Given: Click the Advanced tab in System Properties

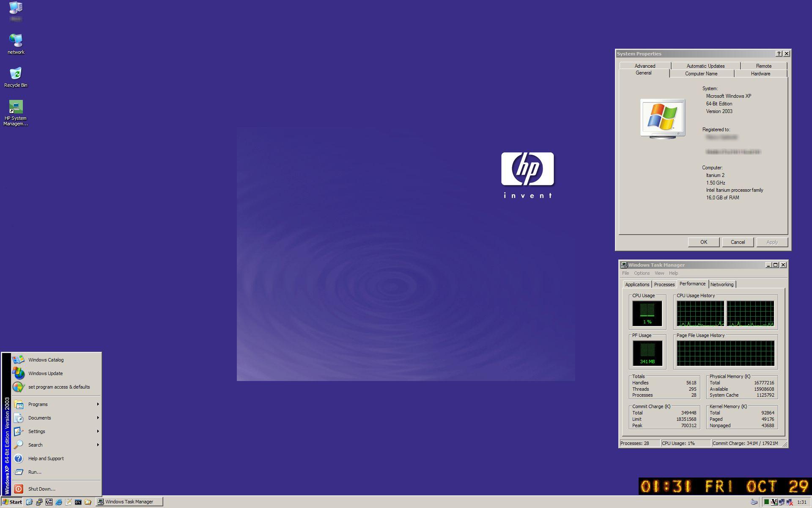Looking at the screenshot, I should pyautogui.click(x=644, y=66).
